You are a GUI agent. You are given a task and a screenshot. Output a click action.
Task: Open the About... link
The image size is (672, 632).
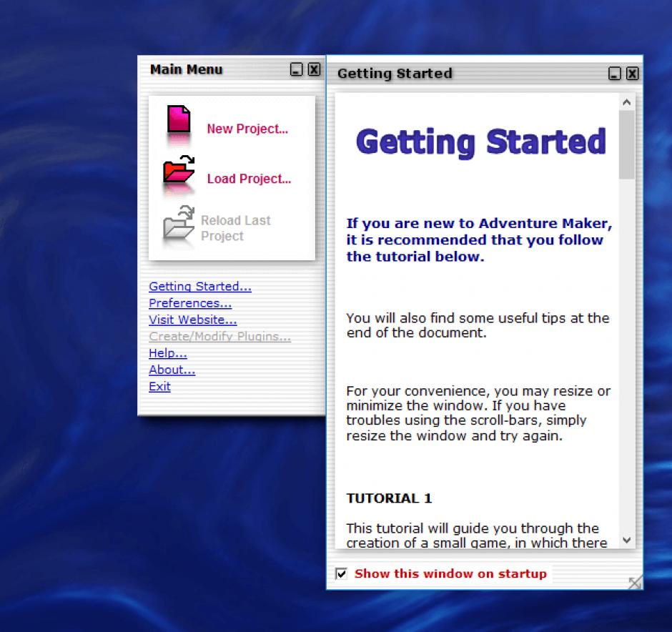pyautogui.click(x=172, y=370)
